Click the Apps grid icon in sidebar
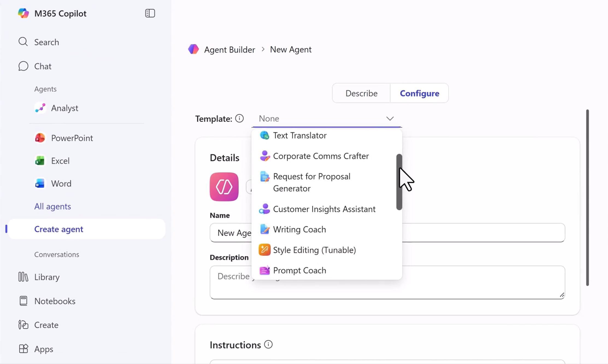608x364 pixels. point(23,349)
